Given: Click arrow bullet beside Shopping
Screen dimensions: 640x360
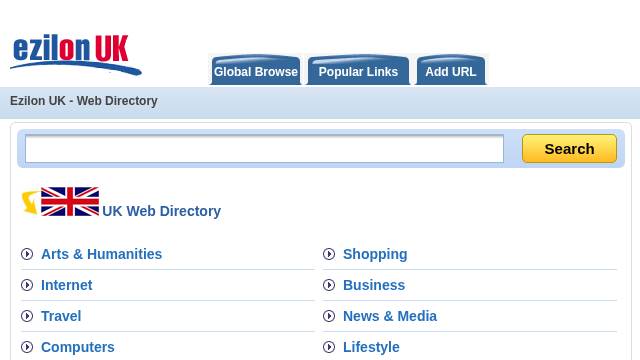Looking at the screenshot, I should (x=329, y=254).
